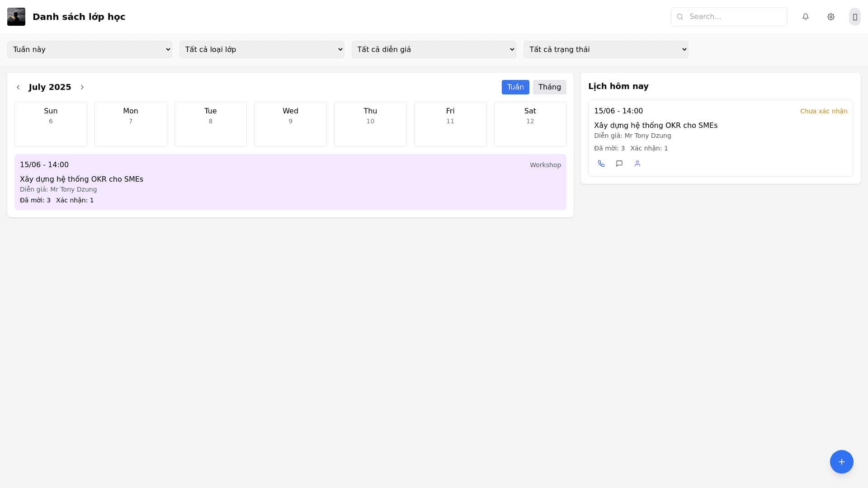Go to next week arrow

(82, 87)
